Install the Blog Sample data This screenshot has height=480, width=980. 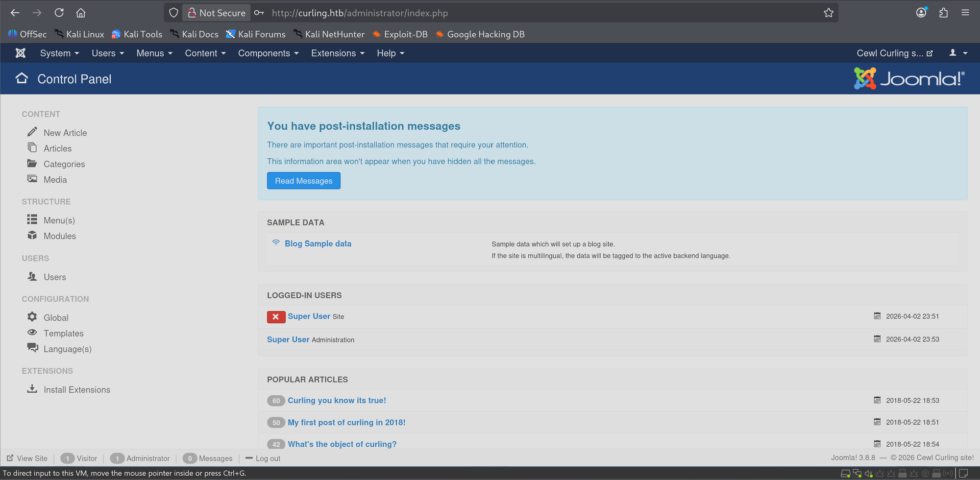click(318, 243)
